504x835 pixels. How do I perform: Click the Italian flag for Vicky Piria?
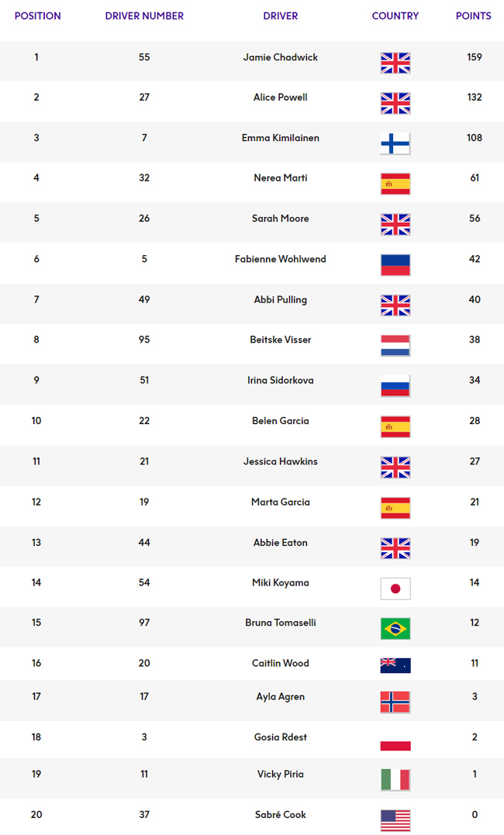[x=395, y=780]
